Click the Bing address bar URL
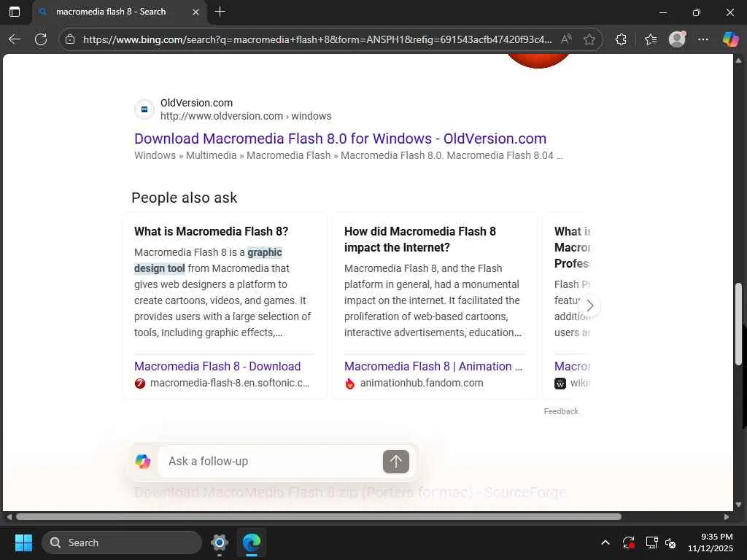The height and width of the screenshot is (560, 747). [317, 39]
